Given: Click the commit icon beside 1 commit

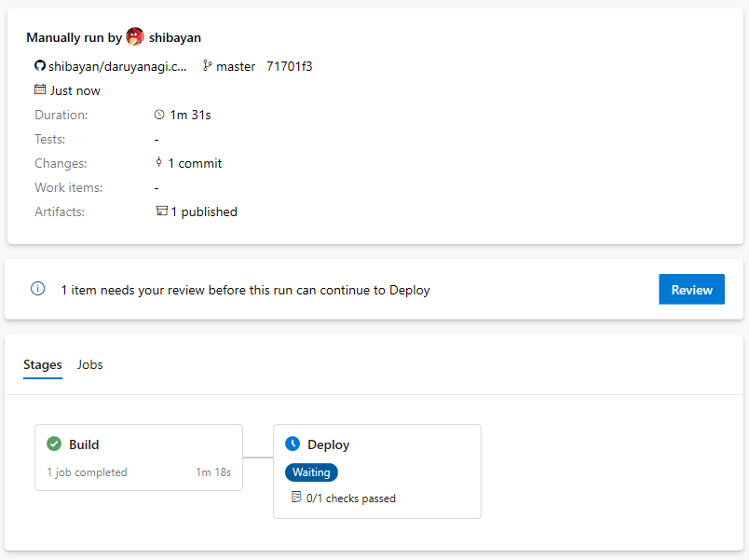Looking at the screenshot, I should click(158, 162).
